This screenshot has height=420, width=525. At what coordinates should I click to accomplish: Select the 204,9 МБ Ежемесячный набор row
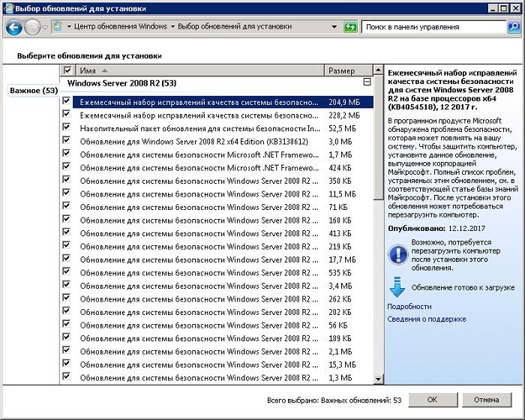223,102
